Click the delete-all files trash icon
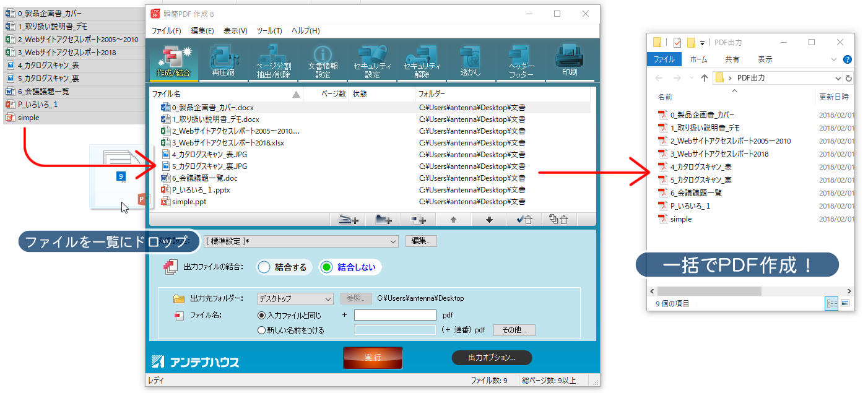The width and height of the screenshot is (868, 393). pos(559,219)
